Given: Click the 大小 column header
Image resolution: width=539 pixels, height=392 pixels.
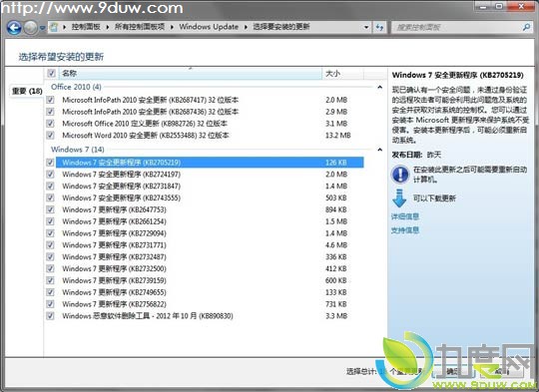Looking at the screenshot, I should [342, 73].
